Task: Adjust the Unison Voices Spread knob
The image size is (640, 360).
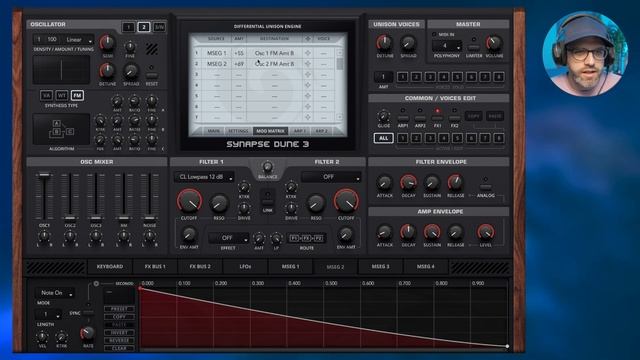Action: [408, 43]
